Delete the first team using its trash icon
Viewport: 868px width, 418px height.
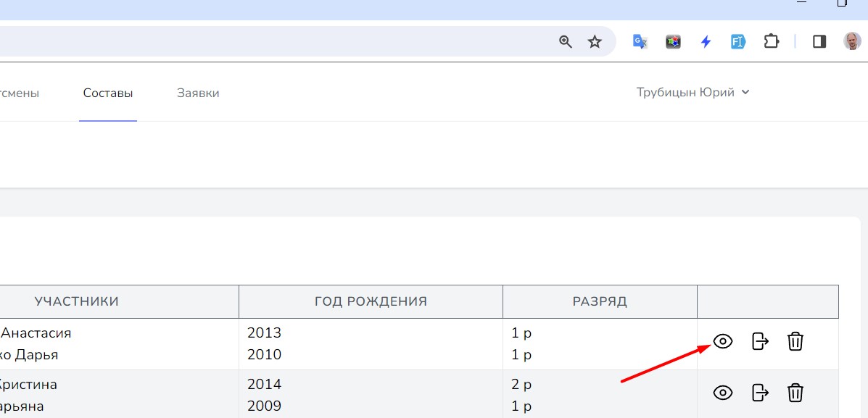pos(795,341)
